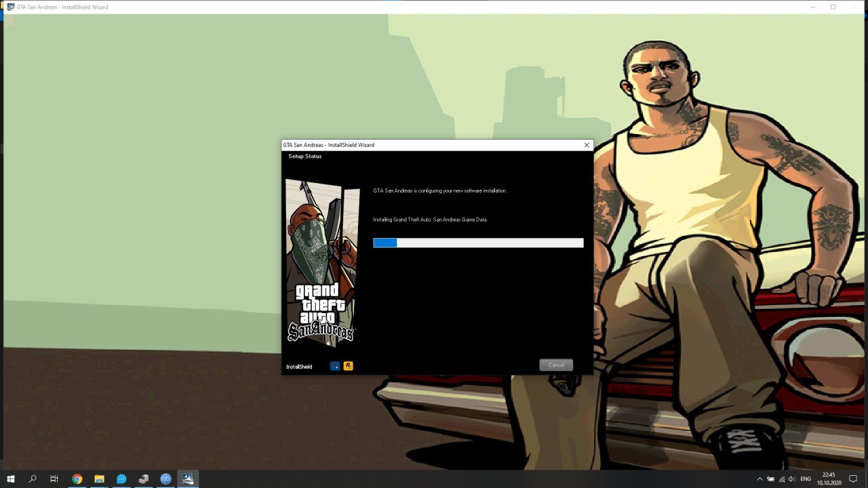Click the InstallShield label
The image size is (868, 488).
coord(299,367)
